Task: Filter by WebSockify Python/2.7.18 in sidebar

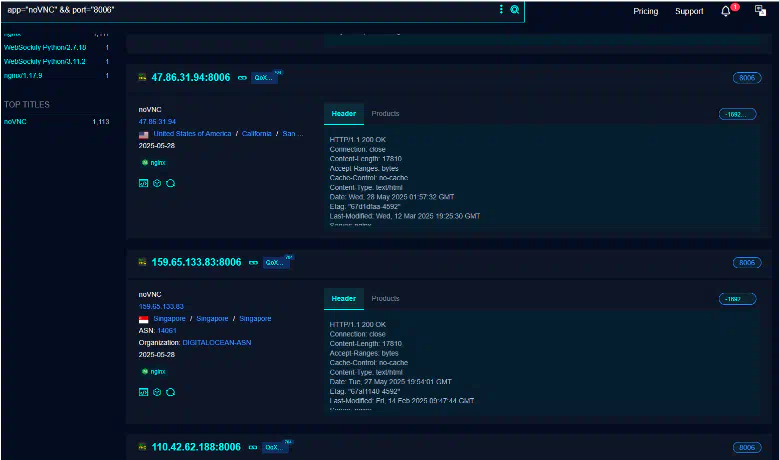Action: click(45, 47)
